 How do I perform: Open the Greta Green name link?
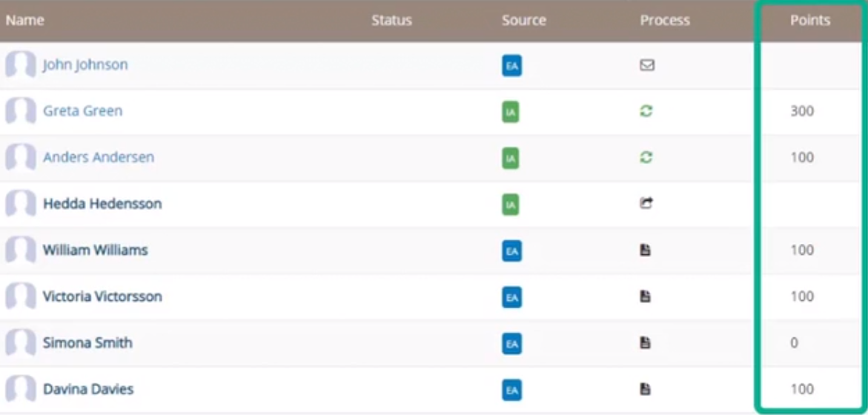pos(82,110)
